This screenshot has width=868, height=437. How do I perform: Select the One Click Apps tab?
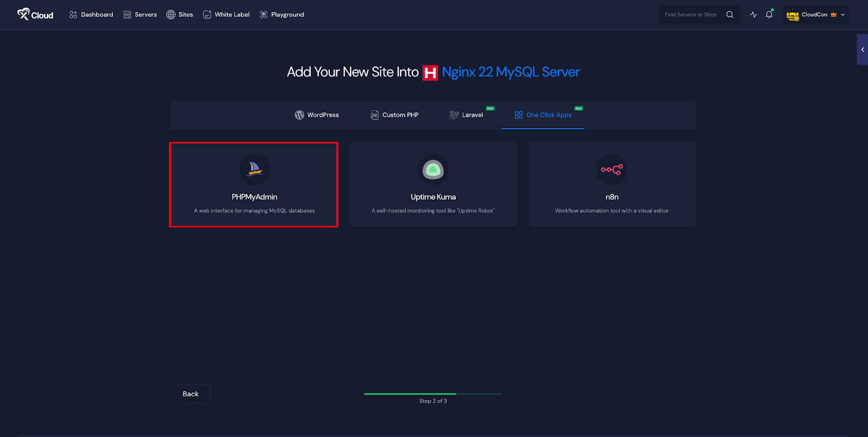point(543,115)
